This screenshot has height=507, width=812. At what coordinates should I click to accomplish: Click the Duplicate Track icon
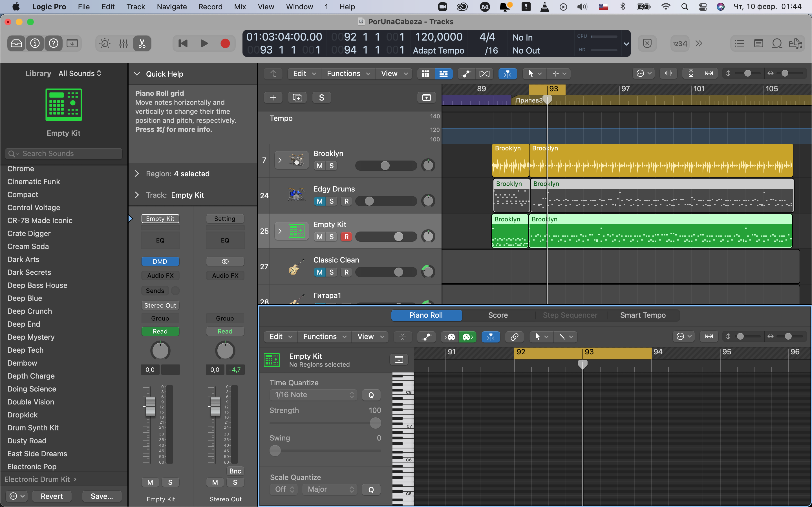click(297, 97)
